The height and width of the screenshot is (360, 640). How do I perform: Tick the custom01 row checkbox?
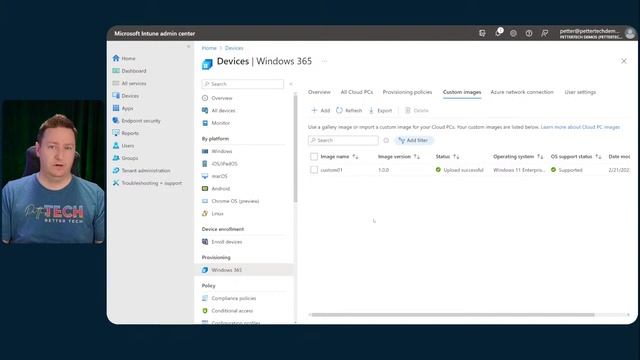click(314, 170)
